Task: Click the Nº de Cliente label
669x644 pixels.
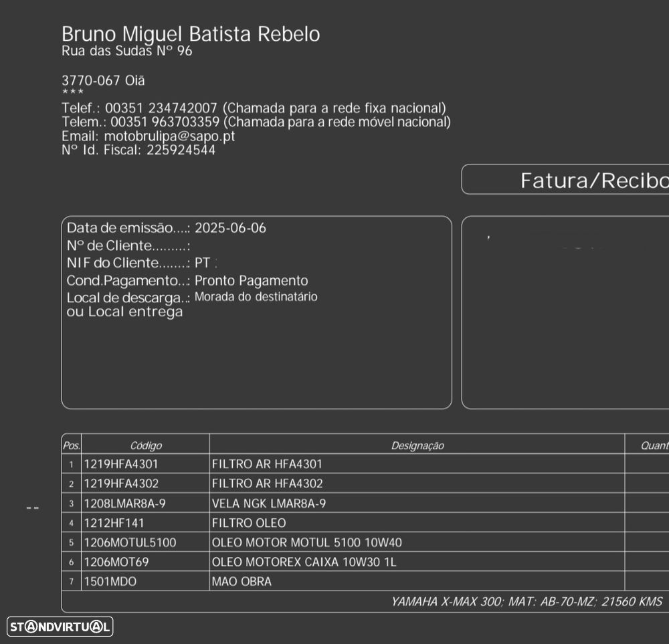Action: click(128, 245)
